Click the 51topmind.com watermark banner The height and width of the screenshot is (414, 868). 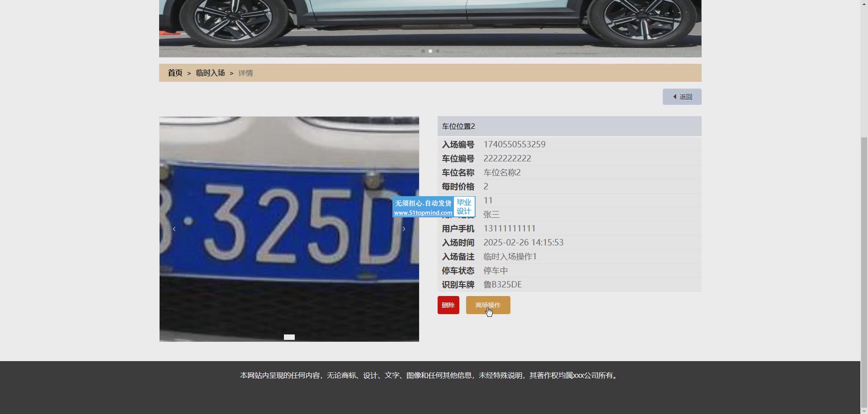433,207
